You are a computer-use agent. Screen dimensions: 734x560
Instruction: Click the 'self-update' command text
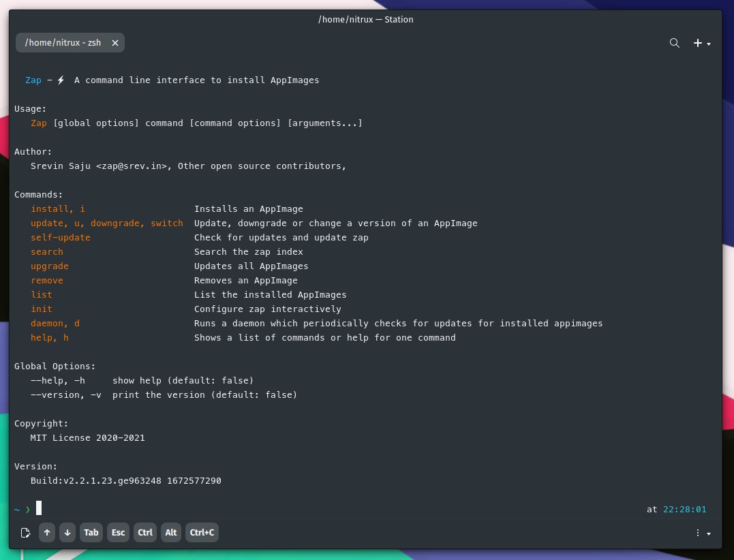[x=61, y=238]
